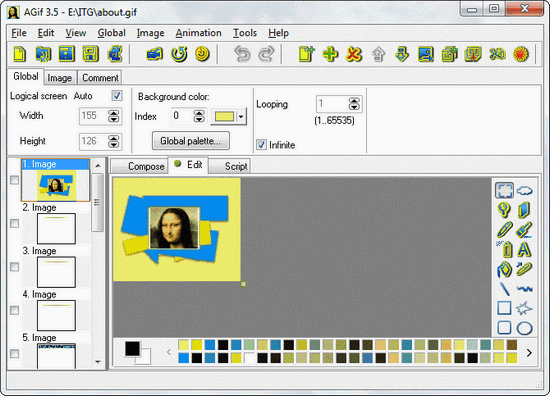550x396 pixels.
Task: Open the Help menu
Action: [279, 33]
